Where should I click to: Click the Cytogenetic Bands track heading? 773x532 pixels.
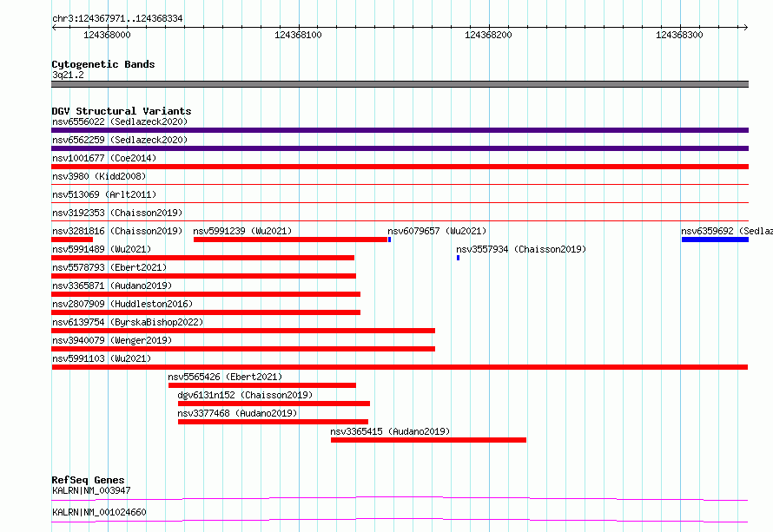click(x=103, y=64)
